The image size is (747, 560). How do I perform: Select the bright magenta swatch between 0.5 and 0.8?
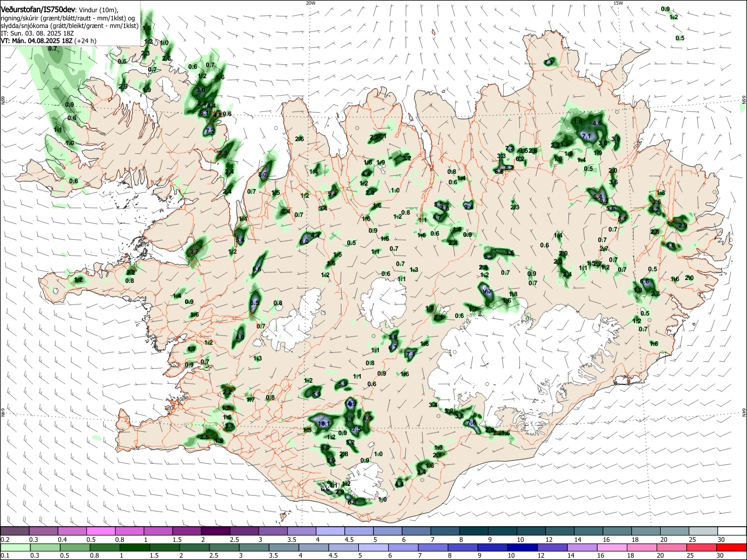pos(101,531)
